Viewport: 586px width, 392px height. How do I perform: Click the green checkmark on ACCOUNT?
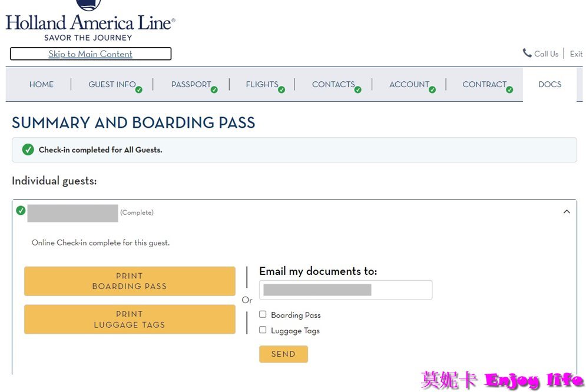click(433, 89)
